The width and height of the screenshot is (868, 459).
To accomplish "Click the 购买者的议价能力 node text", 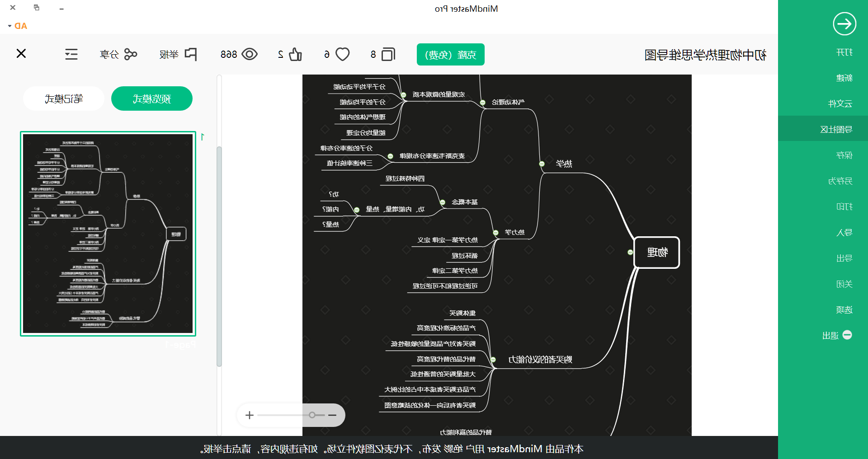I will click(540, 360).
